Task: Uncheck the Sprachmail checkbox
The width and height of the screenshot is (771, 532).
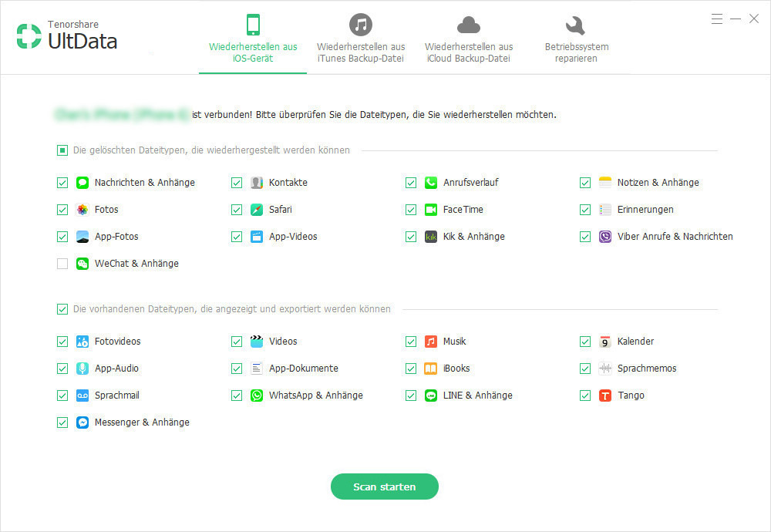Action: (x=62, y=396)
